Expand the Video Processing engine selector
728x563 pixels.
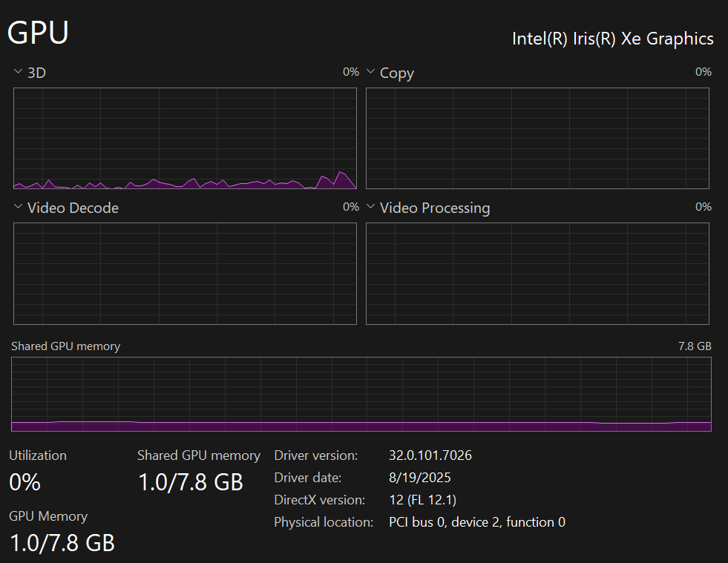(370, 207)
